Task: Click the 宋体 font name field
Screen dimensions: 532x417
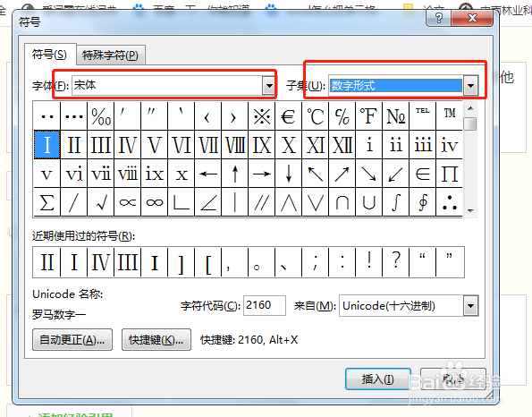Action: tap(167, 85)
